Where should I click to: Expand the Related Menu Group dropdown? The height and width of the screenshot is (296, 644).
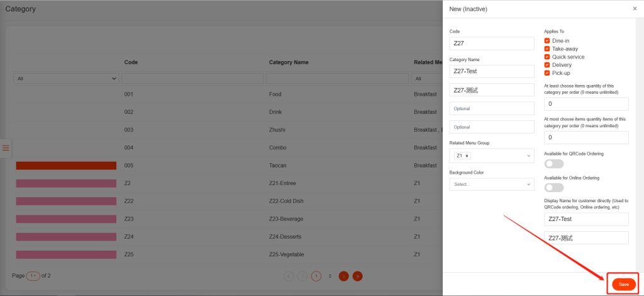[528, 156]
